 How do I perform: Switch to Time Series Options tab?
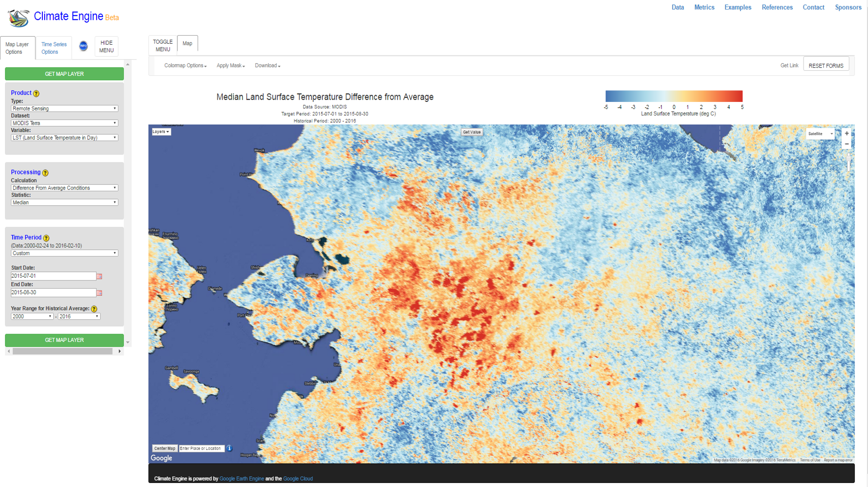click(x=54, y=48)
